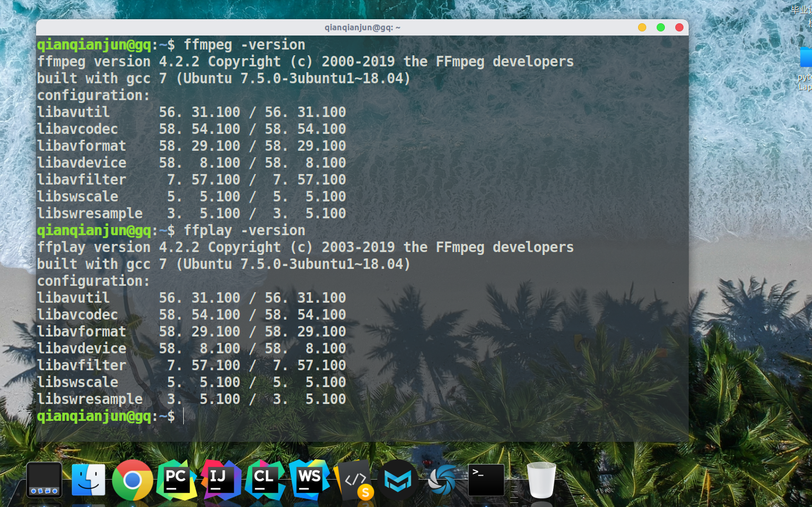This screenshot has width=812, height=507.
Task: Minimize the terminal with the yellow button
Action: pos(642,27)
